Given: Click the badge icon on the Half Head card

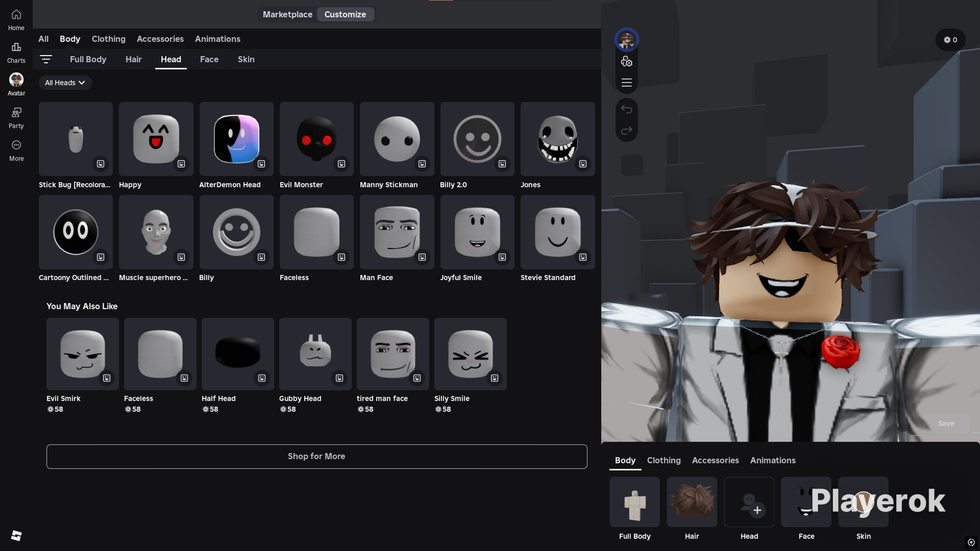Looking at the screenshot, I should pos(262,378).
